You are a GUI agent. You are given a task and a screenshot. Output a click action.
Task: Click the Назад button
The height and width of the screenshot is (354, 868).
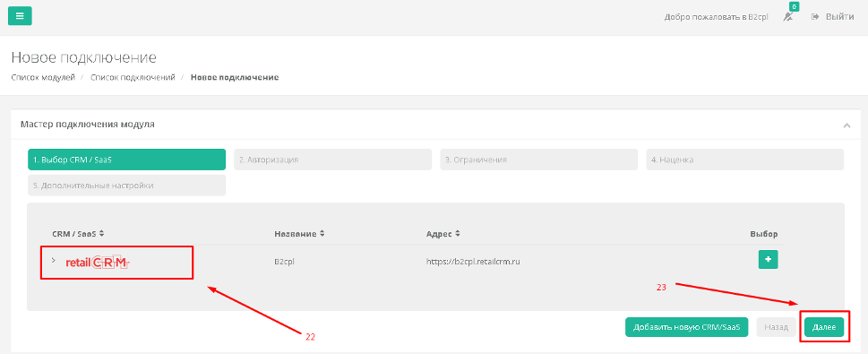(776, 327)
